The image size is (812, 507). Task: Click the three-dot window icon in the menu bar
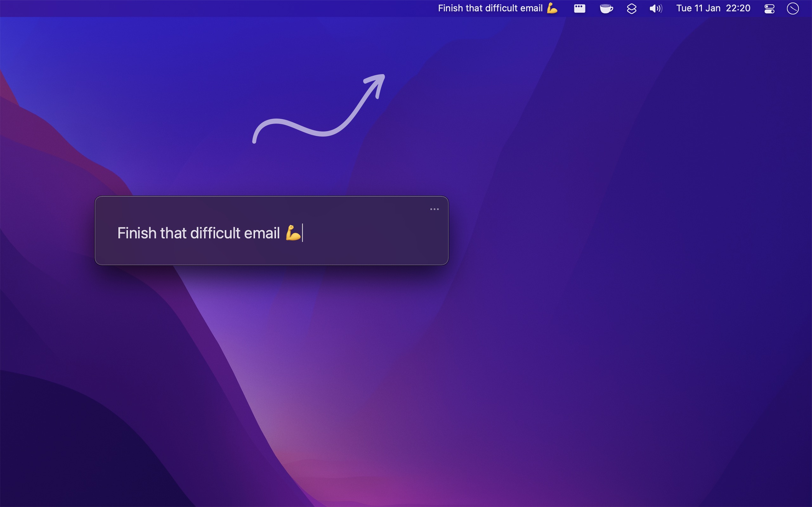pos(579,8)
